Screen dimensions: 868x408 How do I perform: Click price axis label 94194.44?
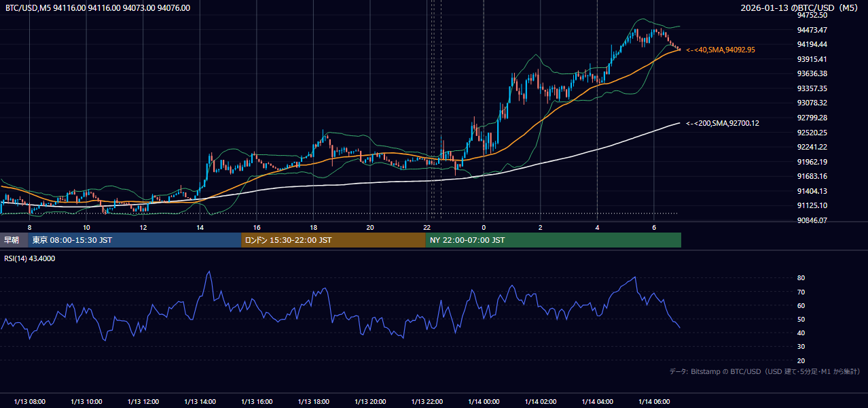812,44
